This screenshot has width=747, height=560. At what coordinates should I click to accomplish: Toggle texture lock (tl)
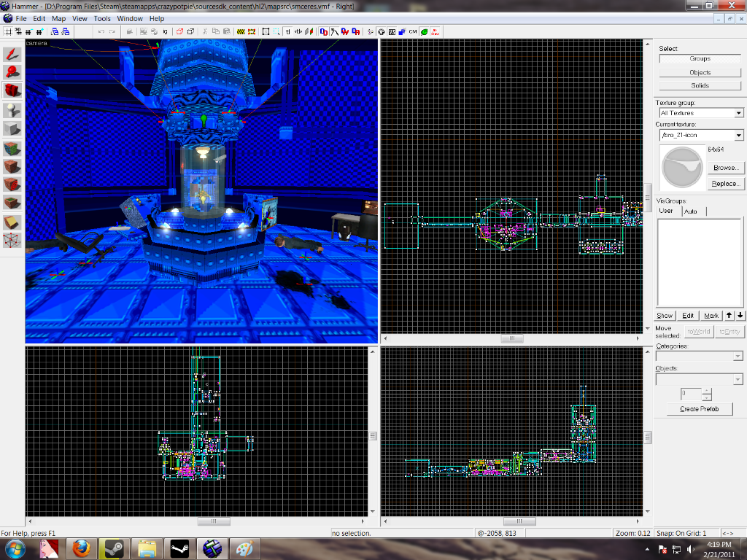pyautogui.click(x=288, y=32)
